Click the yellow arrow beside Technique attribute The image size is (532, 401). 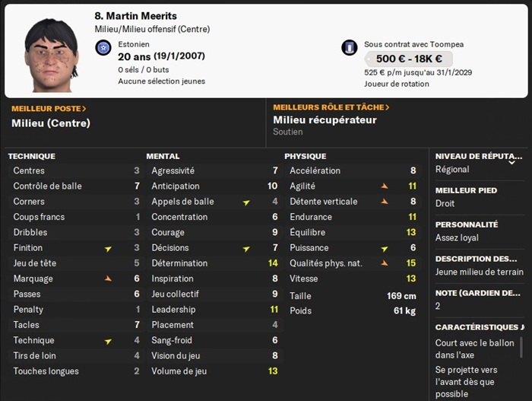point(108,340)
